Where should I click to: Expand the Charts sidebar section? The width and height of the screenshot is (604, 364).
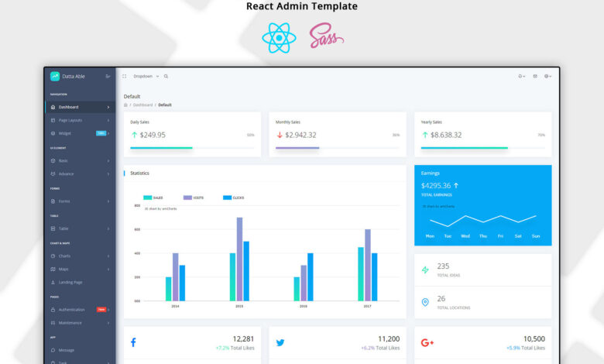(x=64, y=256)
